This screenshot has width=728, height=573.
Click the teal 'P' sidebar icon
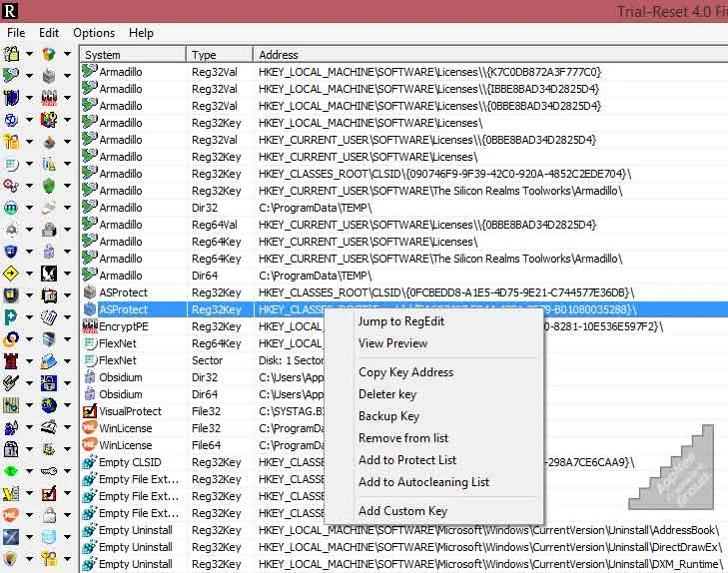coord(11,317)
